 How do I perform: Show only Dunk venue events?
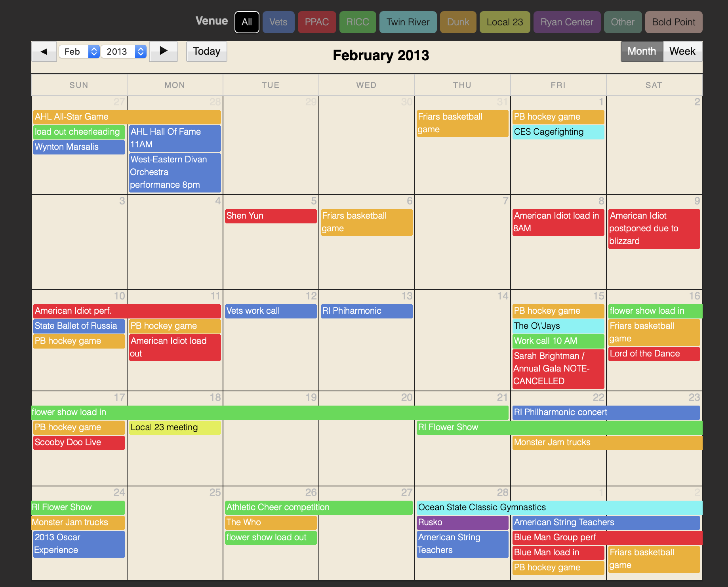(458, 22)
